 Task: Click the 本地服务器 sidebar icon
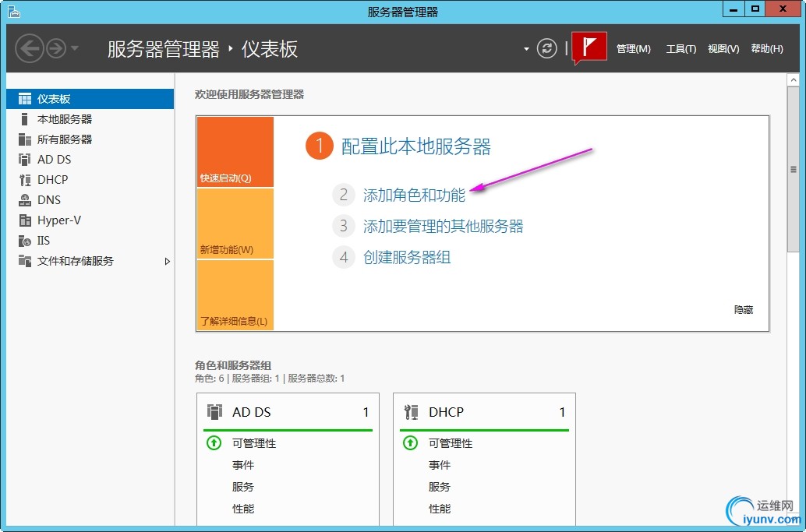(x=23, y=119)
